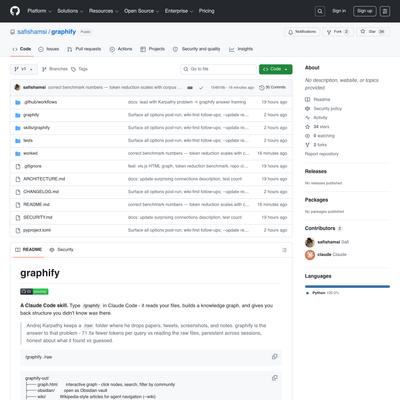Open the .gitignore file
Screen dimensions: 400x400
32,166
